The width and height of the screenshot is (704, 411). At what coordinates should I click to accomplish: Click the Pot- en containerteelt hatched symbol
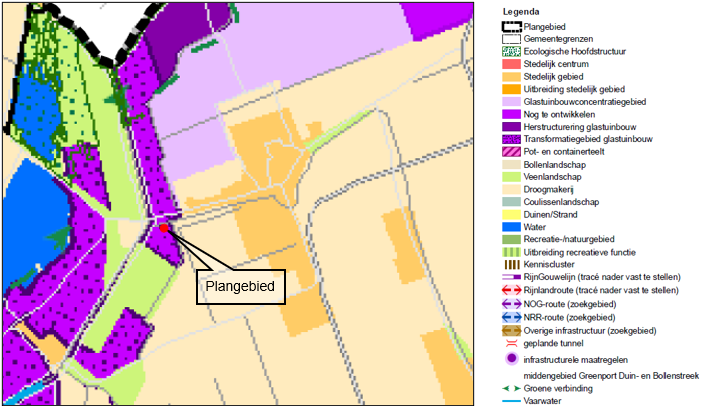(x=511, y=152)
